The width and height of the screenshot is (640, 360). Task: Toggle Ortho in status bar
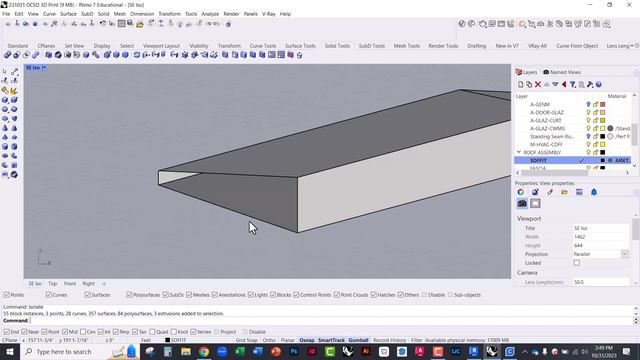point(269,340)
